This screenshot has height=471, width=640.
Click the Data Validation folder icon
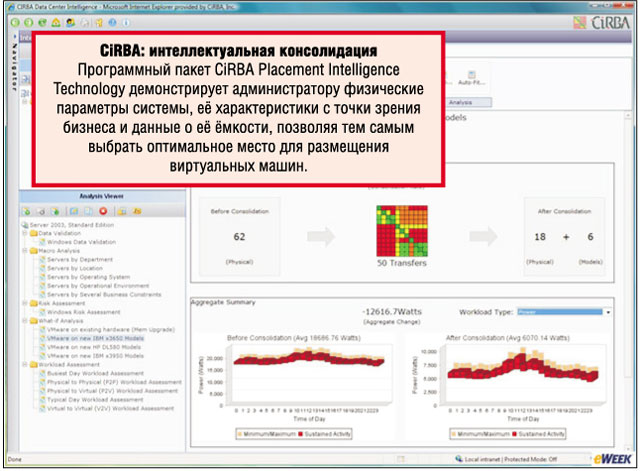click(x=34, y=233)
